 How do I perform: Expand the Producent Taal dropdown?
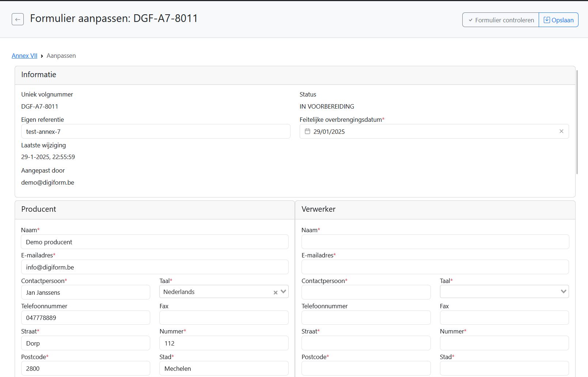(283, 292)
